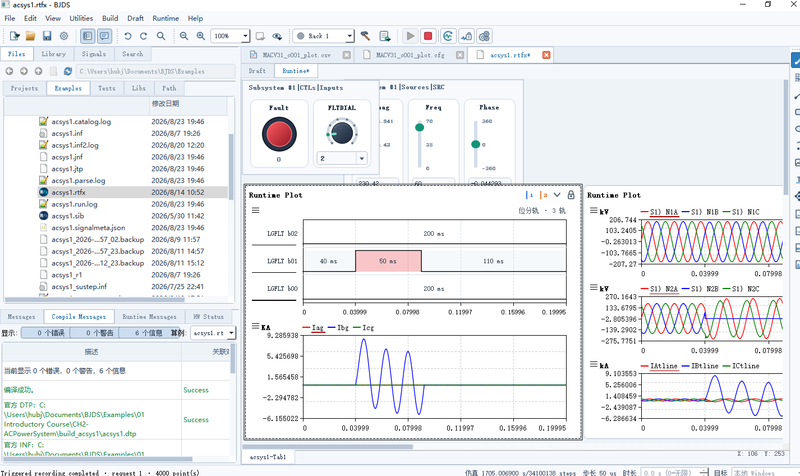Screen dimensions: 800x476
Task: Click the toolbar search magnifier icon
Action: pyautogui.click(x=161, y=36)
